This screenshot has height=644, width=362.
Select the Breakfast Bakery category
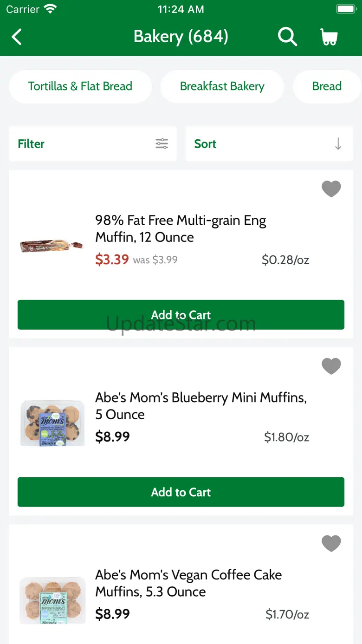click(x=222, y=86)
